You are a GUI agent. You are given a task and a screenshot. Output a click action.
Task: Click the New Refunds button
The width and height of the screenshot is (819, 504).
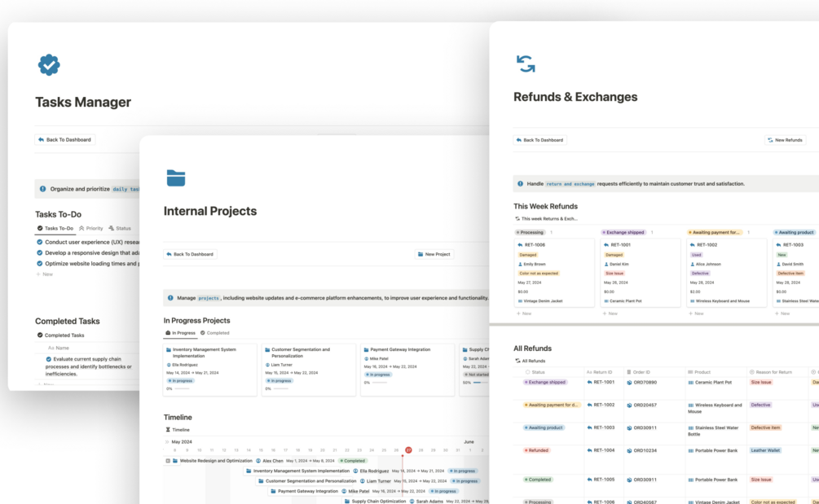pos(785,140)
